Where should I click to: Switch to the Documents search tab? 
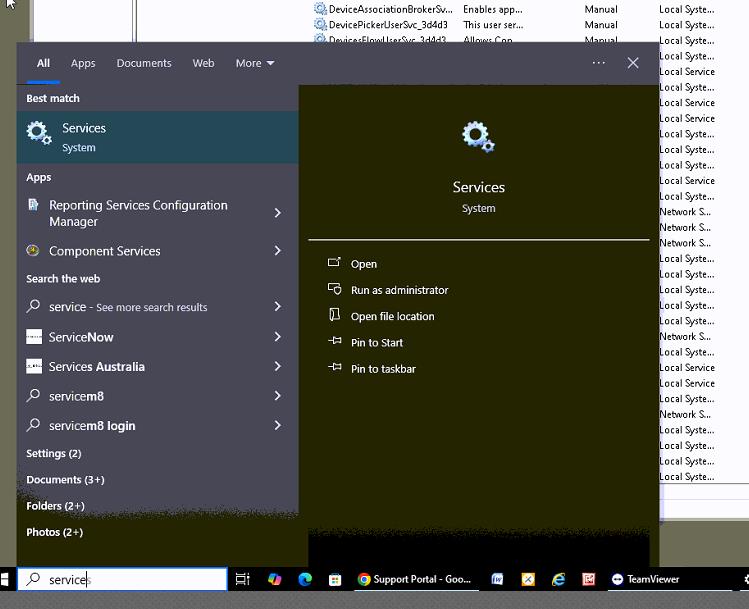pos(144,63)
